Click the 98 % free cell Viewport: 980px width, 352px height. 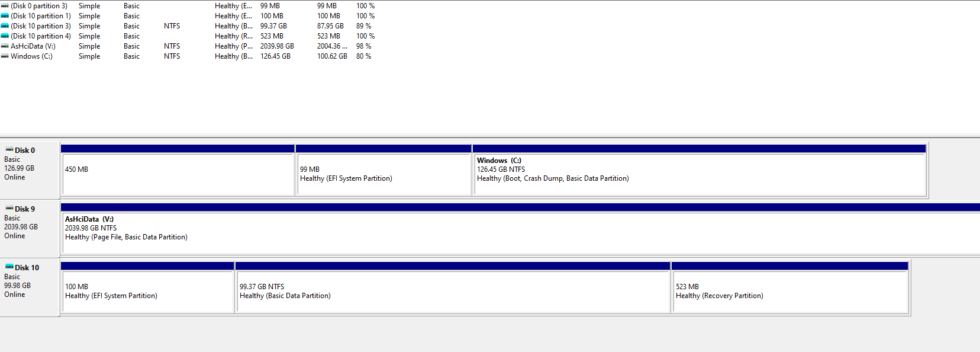click(x=364, y=46)
